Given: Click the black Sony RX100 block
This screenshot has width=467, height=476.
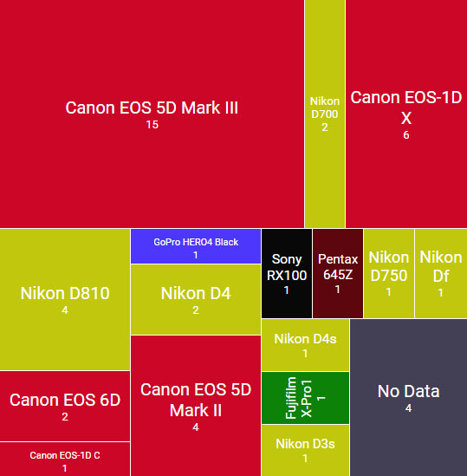Looking at the screenshot, I should 287,273.
